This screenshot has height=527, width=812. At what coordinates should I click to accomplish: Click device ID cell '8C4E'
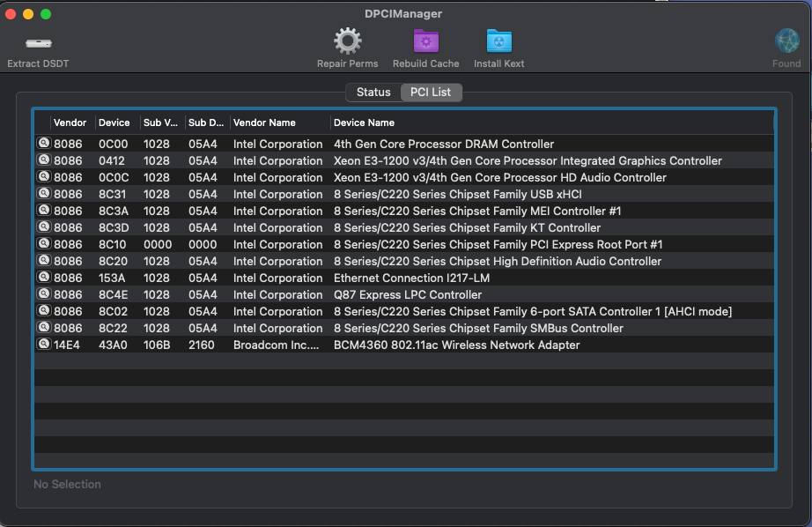click(x=113, y=294)
